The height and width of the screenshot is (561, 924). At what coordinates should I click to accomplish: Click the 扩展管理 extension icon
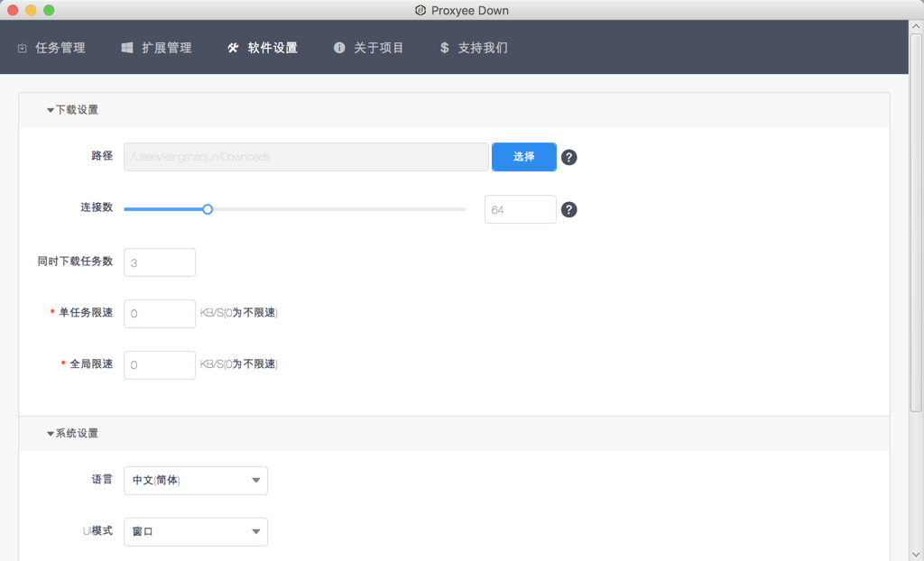126,48
